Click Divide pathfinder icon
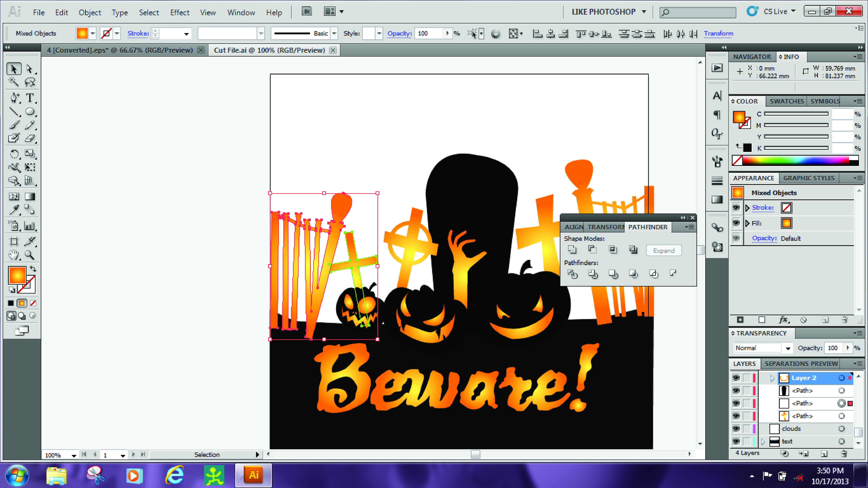This screenshot has height=488, width=868. 572,274
